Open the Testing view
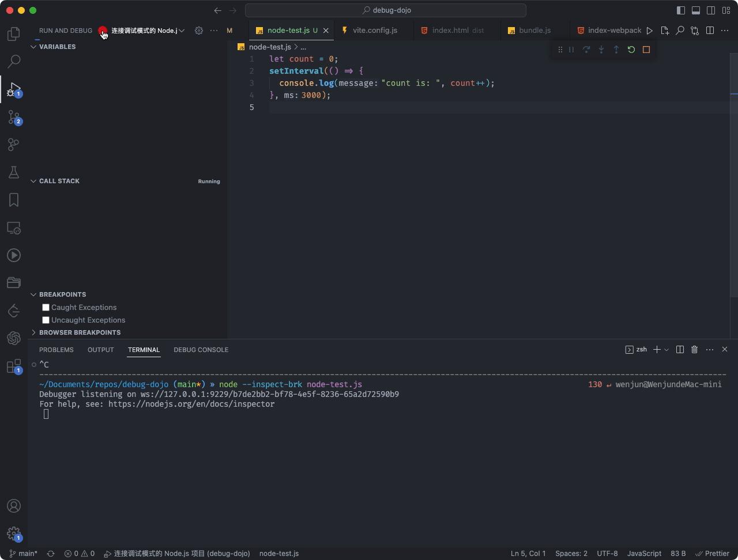738x560 pixels. pos(14,172)
